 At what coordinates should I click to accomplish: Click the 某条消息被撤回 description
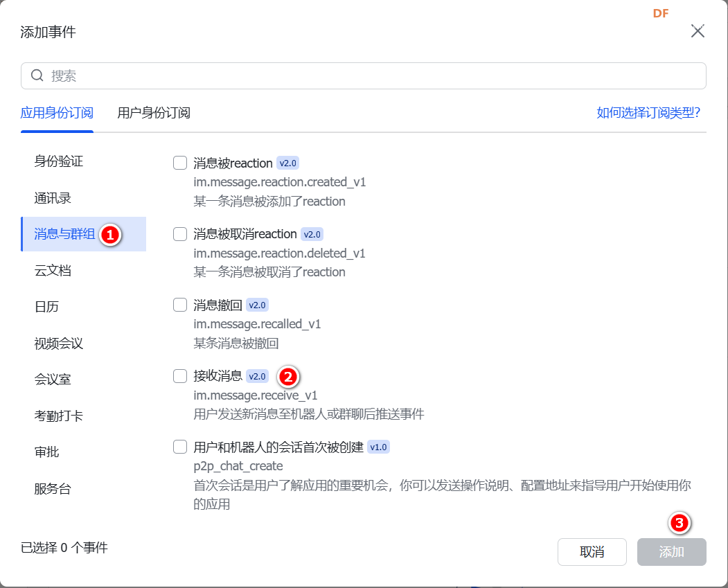[236, 344]
